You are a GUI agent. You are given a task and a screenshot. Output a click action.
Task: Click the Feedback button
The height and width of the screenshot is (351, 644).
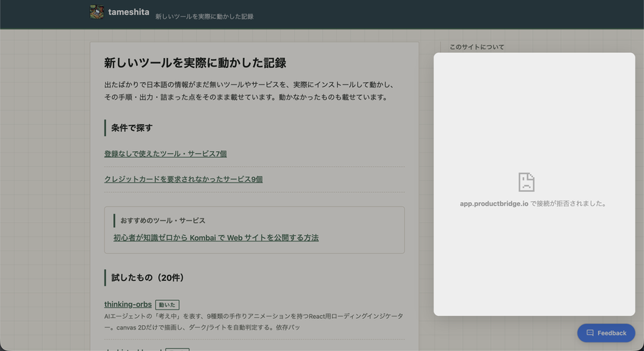pos(606,333)
